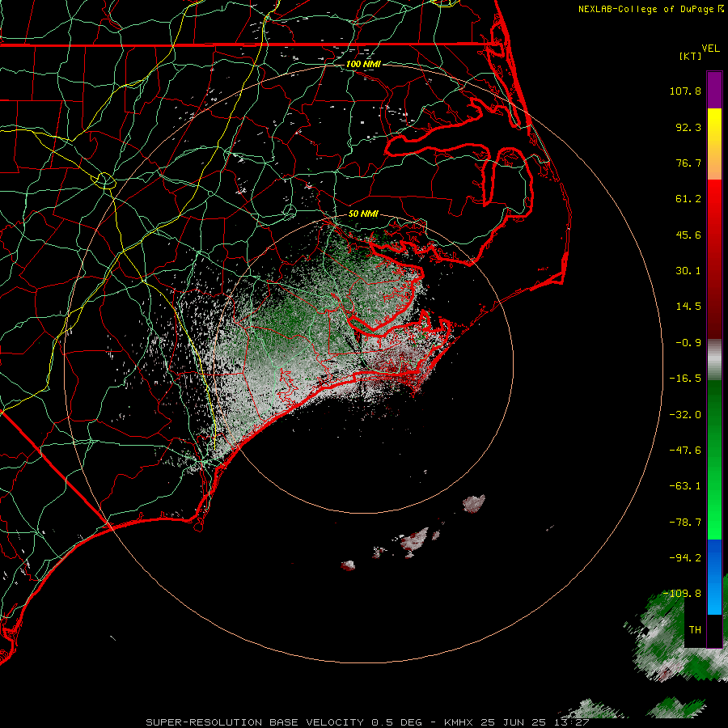Click the 100 NMI range ring label
Viewport: 728px width, 728px height.
tap(363, 64)
